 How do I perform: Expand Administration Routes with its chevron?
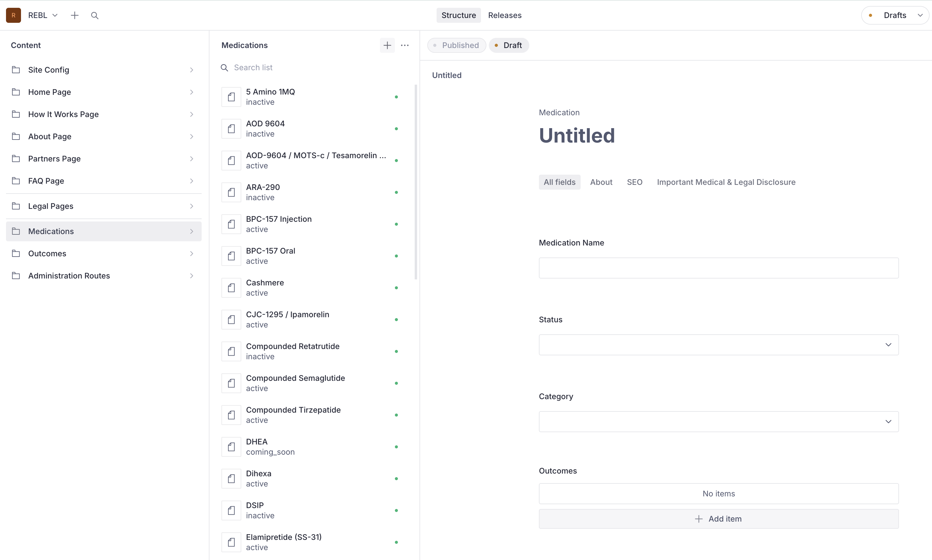(x=192, y=276)
